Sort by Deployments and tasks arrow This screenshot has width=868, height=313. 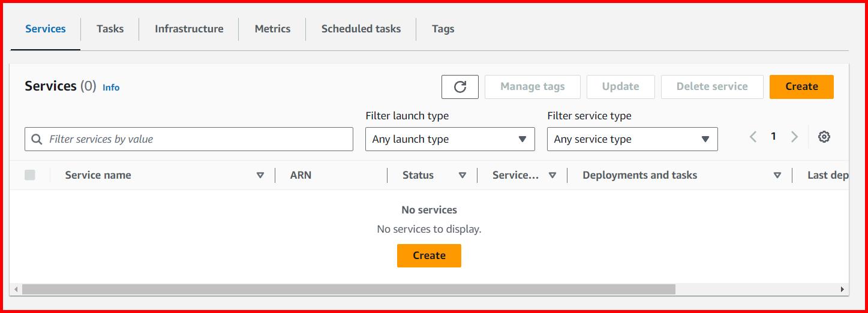point(777,175)
